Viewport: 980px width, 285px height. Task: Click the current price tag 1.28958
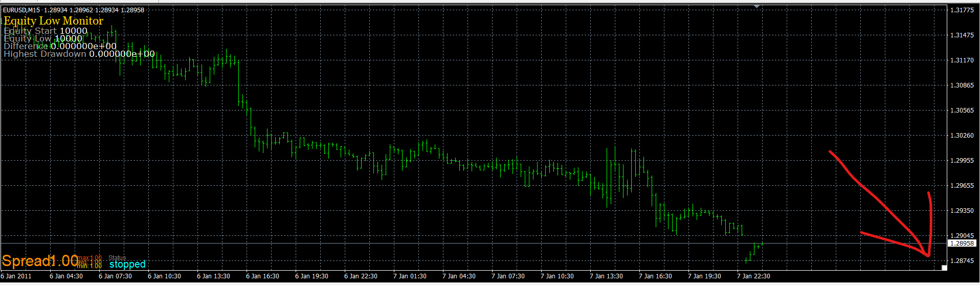(962, 243)
